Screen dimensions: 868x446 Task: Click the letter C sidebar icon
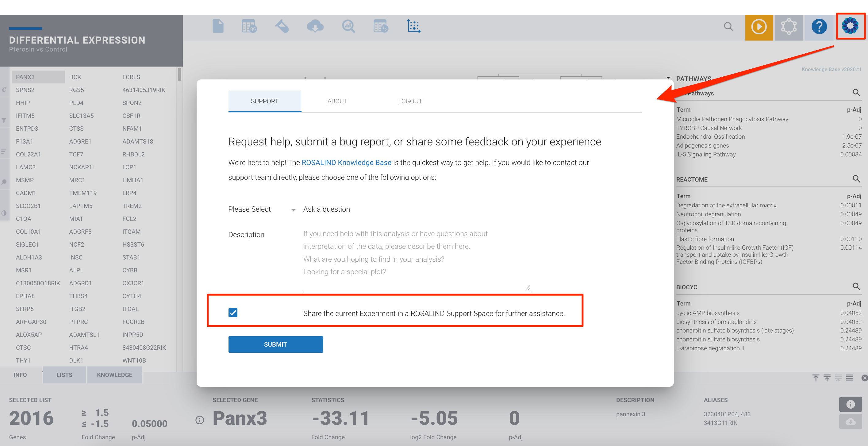click(x=4, y=89)
